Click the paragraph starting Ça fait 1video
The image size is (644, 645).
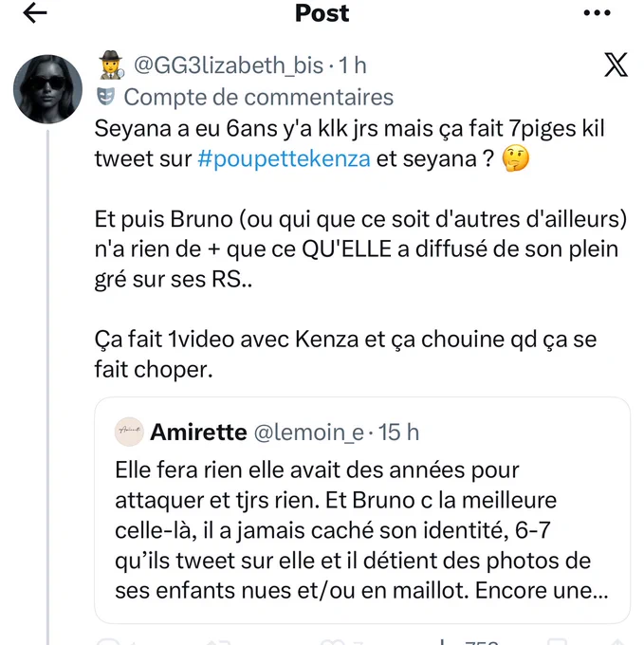pyautogui.click(x=345, y=354)
